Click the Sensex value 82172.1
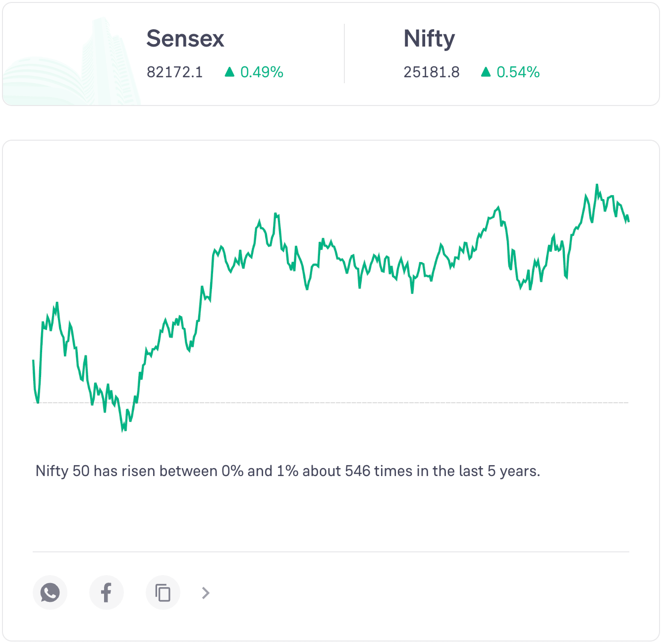The image size is (662, 644). click(x=174, y=72)
